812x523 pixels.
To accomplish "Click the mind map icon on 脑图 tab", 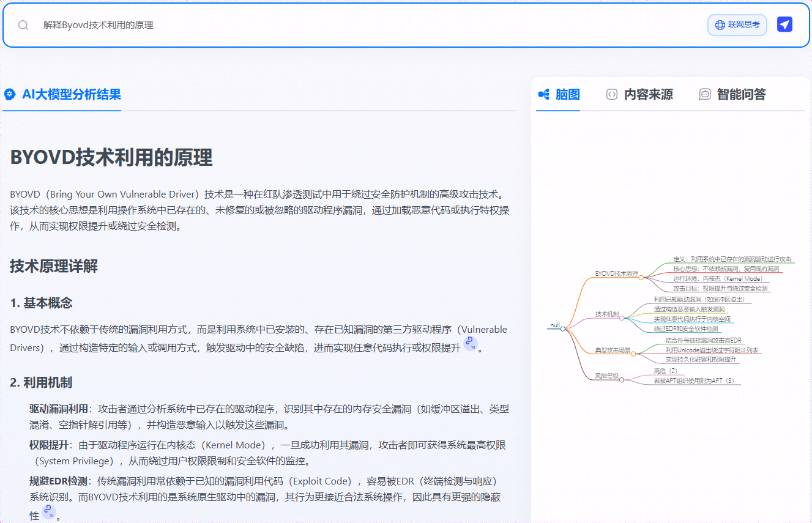I will click(543, 94).
